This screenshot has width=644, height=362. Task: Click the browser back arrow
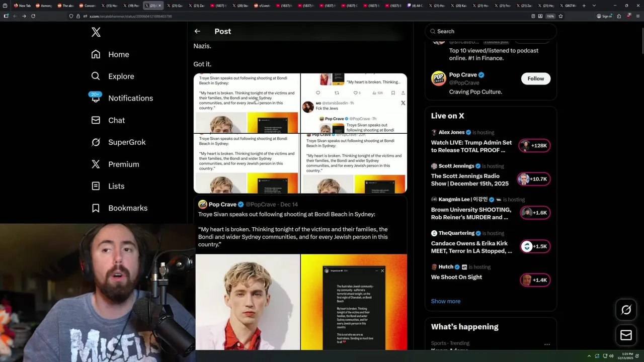(15, 16)
